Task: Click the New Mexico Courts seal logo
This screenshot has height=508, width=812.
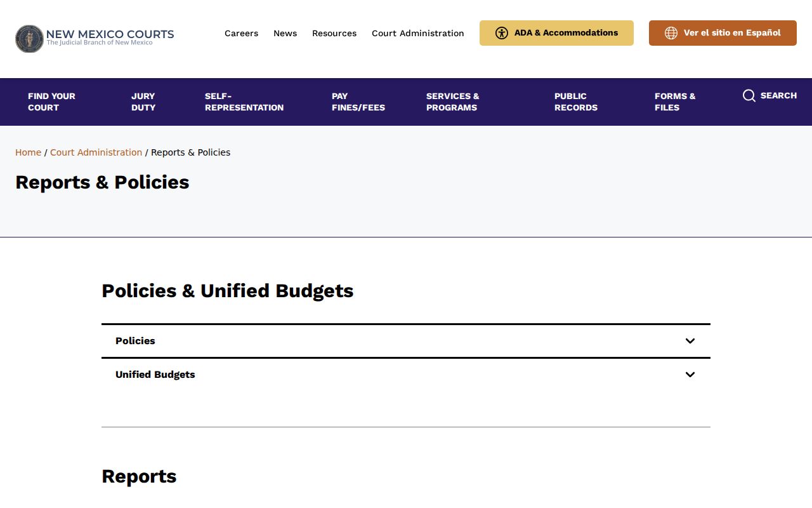Action: (x=29, y=39)
